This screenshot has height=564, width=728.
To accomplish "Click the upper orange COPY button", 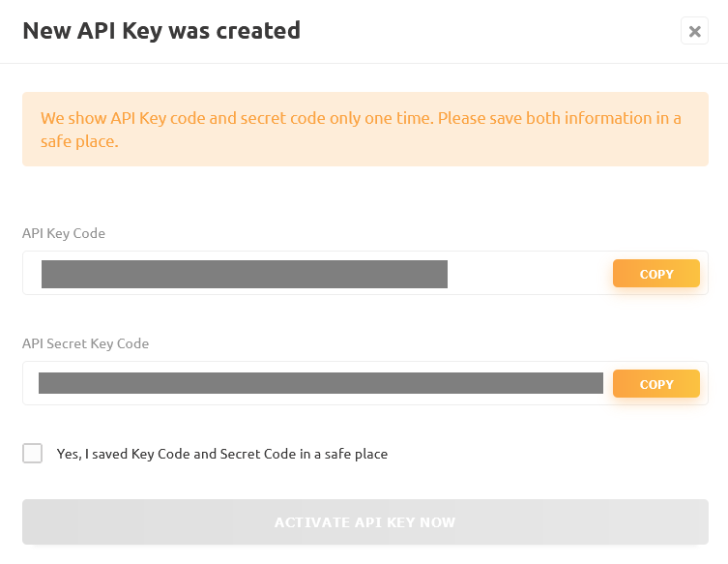I will tap(656, 273).
